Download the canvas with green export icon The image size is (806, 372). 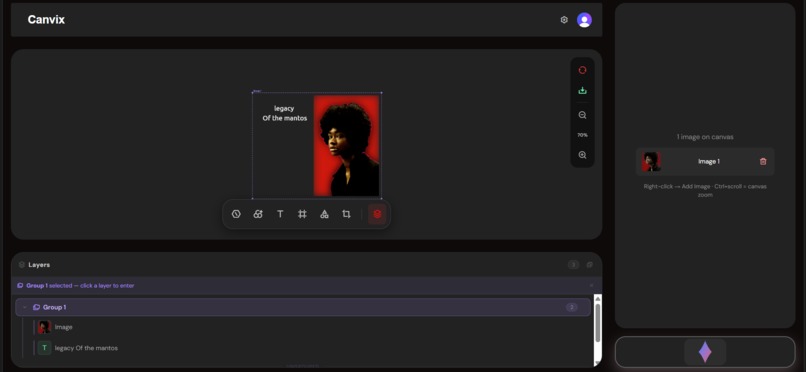pyautogui.click(x=582, y=90)
